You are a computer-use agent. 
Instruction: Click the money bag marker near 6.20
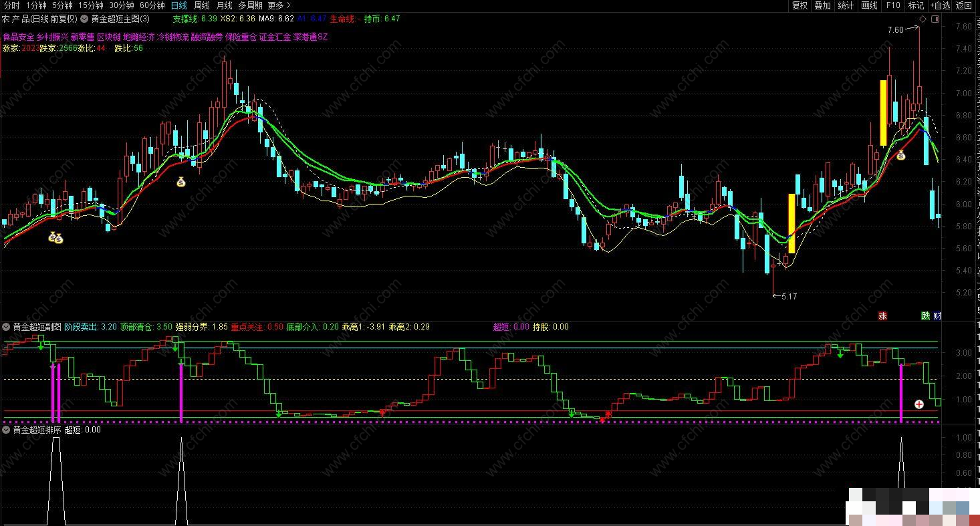pos(180,181)
